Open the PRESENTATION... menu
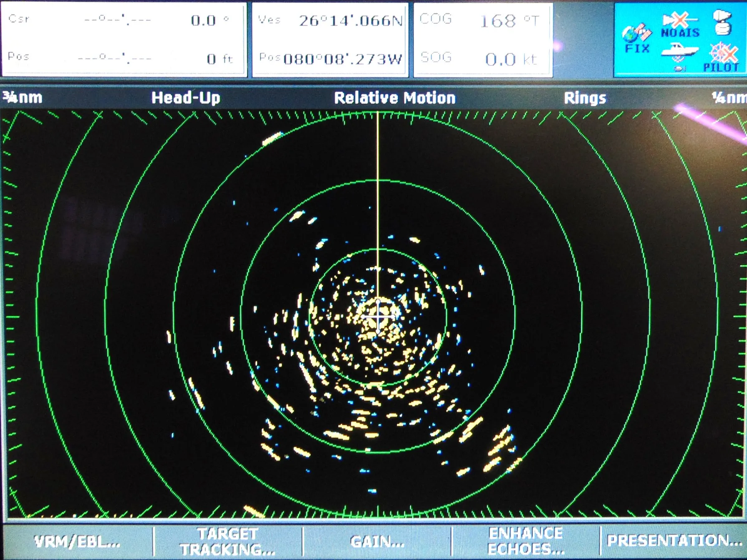 pyautogui.click(x=674, y=540)
